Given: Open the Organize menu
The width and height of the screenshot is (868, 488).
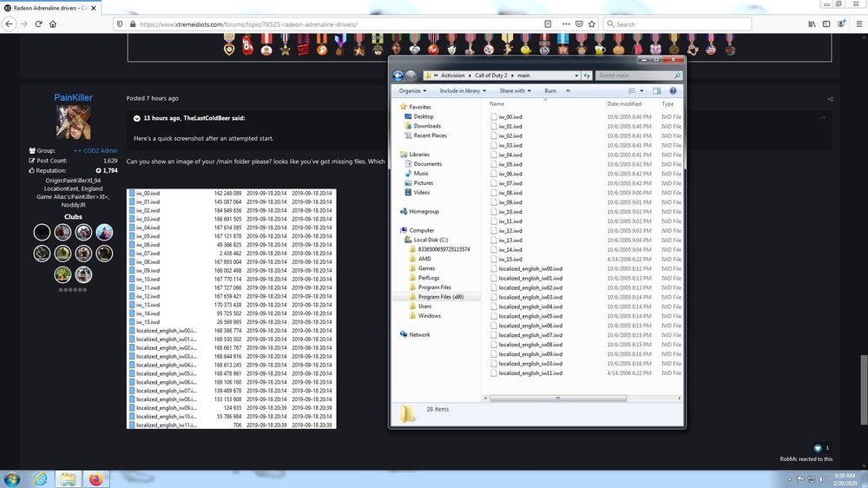Looking at the screenshot, I should point(412,91).
